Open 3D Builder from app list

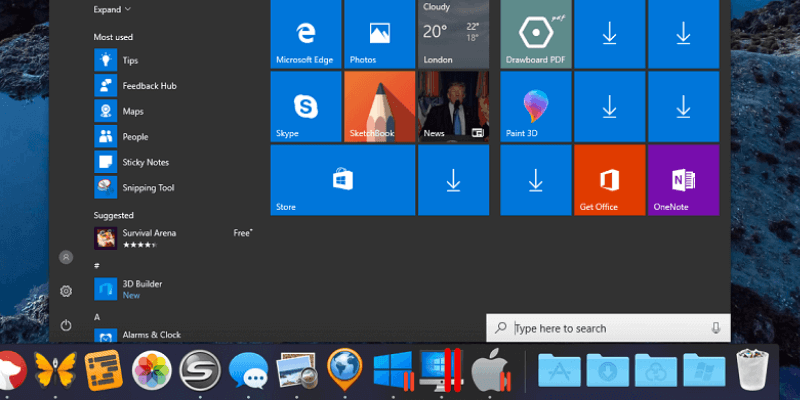pos(173,289)
